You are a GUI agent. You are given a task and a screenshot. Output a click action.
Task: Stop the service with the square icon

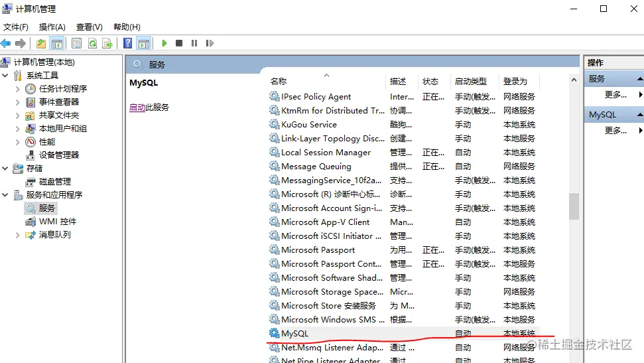[179, 43]
